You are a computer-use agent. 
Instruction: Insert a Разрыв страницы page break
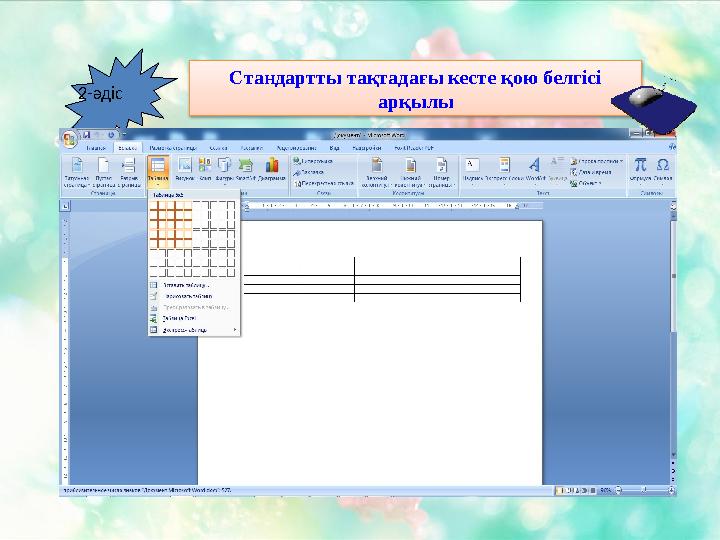pos(129,172)
